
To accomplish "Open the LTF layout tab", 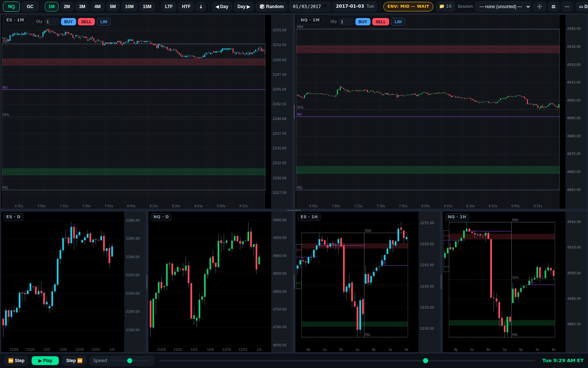I will click(x=169, y=7).
